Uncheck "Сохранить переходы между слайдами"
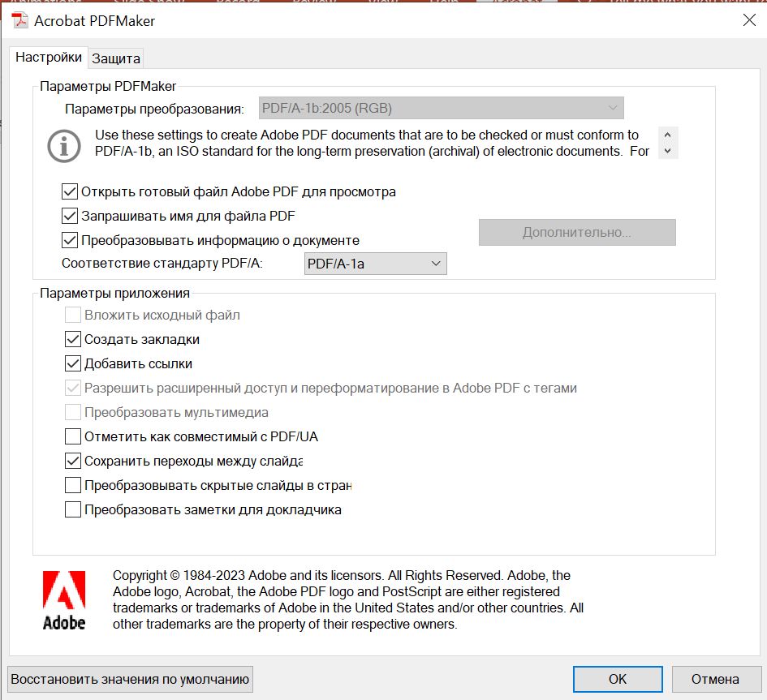The height and width of the screenshot is (700, 767). point(72,461)
